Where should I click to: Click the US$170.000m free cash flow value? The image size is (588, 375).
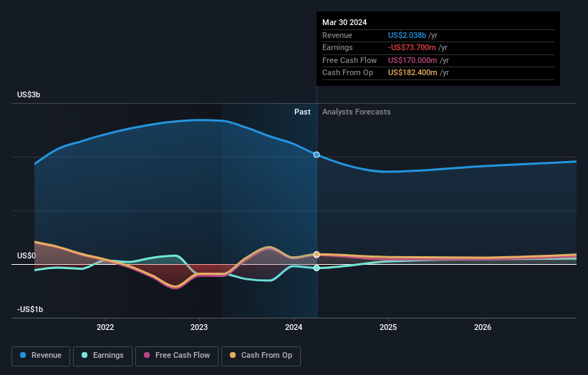[413, 60]
